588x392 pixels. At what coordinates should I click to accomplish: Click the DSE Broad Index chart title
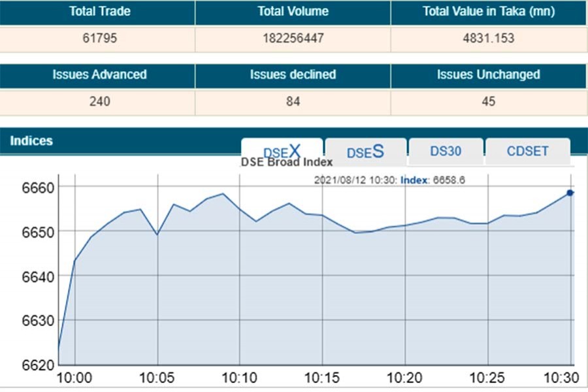pyautogui.click(x=287, y=162)
